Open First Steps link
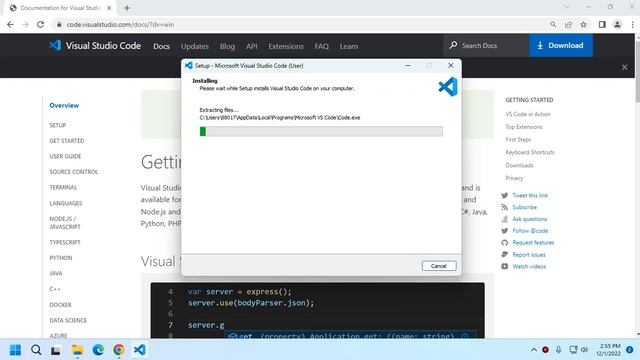This screenshot has width=640, height=360. (518, 140)
